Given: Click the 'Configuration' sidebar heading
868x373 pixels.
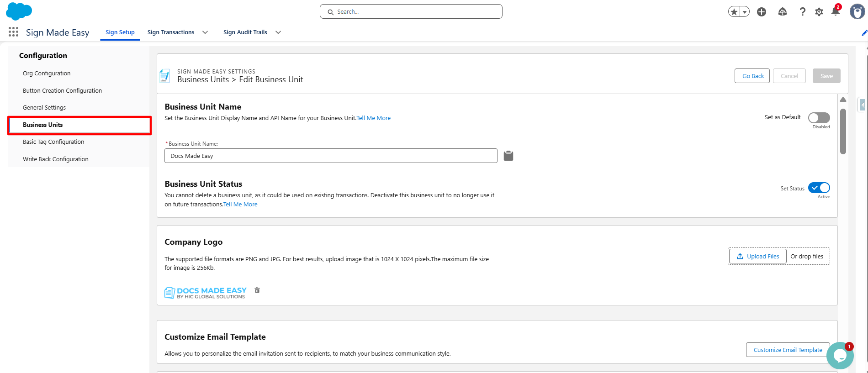Looking at the screenshot, I should point(43,56).
